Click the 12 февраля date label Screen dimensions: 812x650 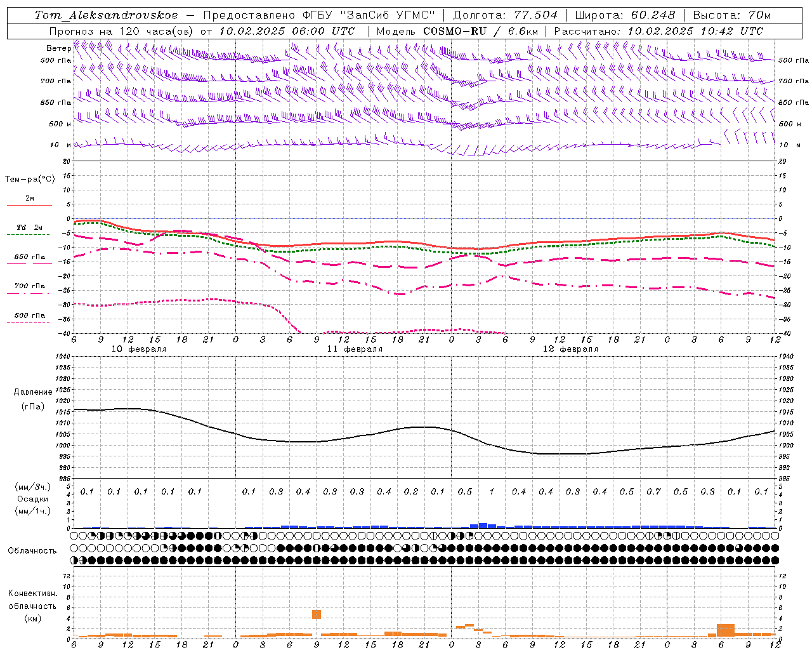click(x=570, y=349)
